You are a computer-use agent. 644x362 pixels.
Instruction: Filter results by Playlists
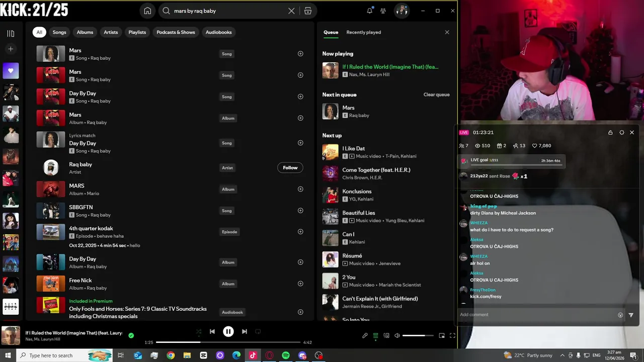coord(137,32)
